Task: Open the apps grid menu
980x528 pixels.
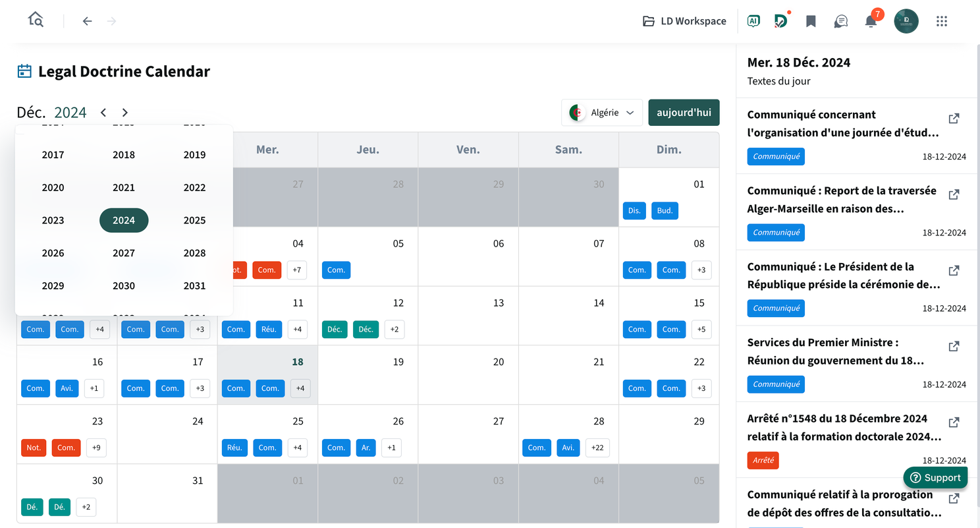Action: click(x=942, y=21)
